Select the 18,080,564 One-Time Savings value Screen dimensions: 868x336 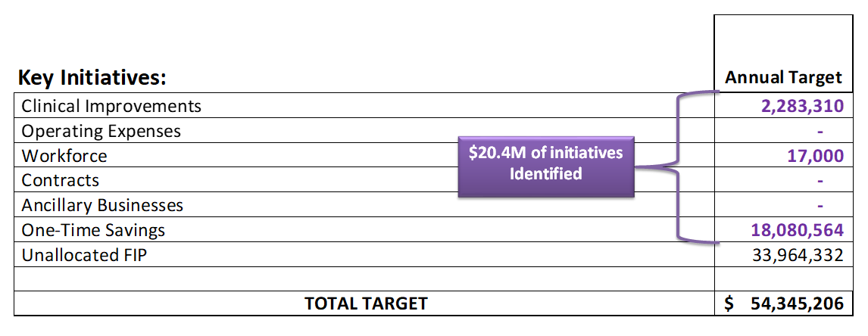[x=798, y=230]
